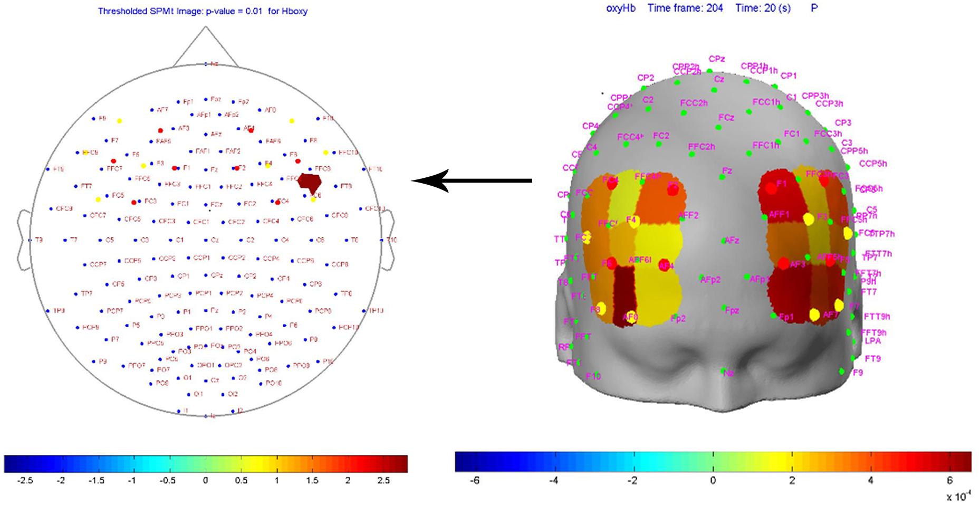Click the O1 label on the flat scalp map
The width and height of the screenshot is (980, 505).
point(188,378)
